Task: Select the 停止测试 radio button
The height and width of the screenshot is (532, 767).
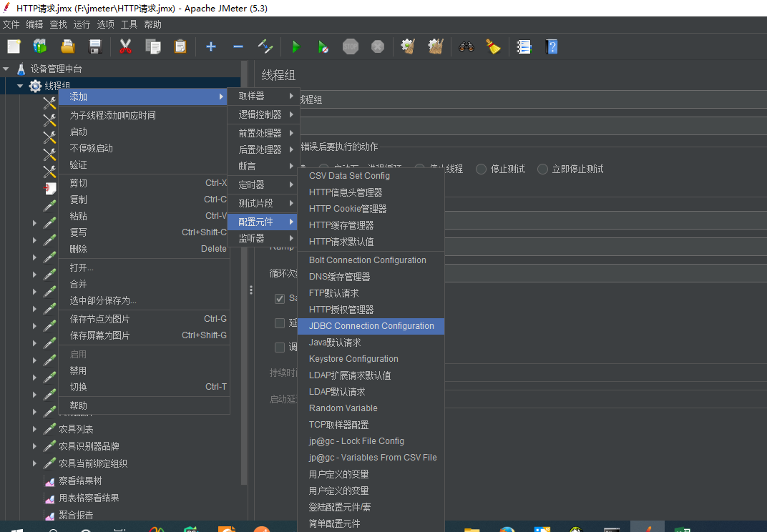Action: pyautogui.click(x=482, y=169)
